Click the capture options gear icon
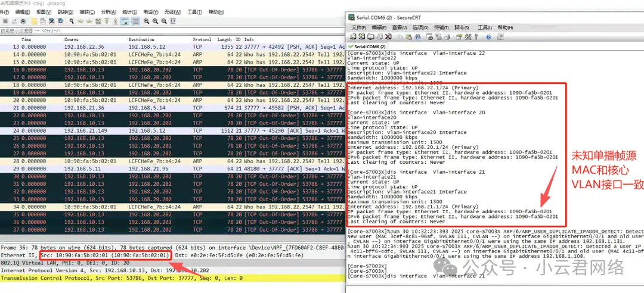 click(23, 21)
